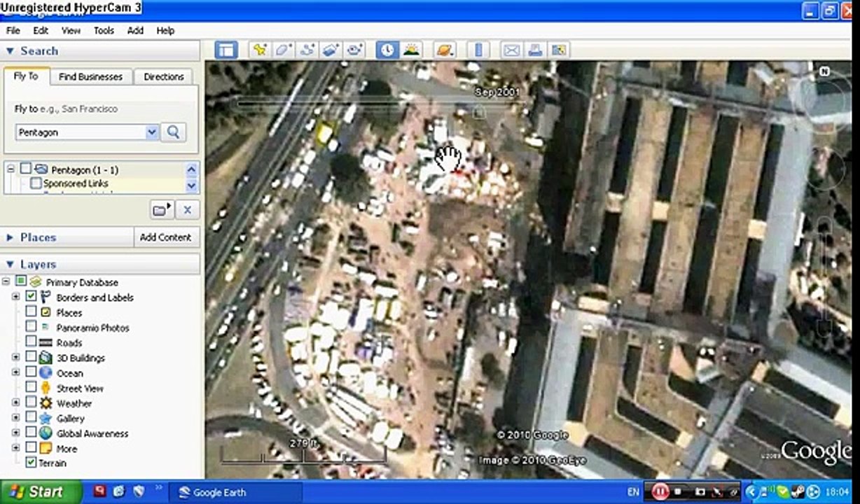Expand the Global Awareness tree node
The height and width of the screenshot is (504, 860).
coord(16,433)
